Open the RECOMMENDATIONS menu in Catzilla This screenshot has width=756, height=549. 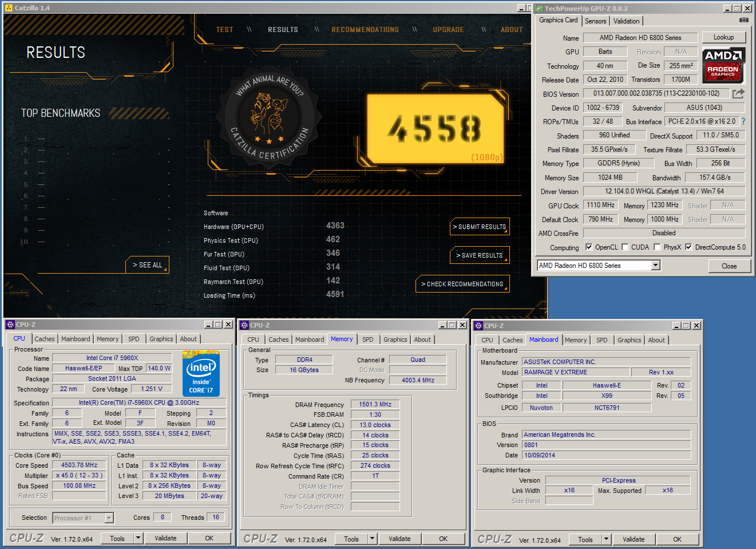[365, 30]
